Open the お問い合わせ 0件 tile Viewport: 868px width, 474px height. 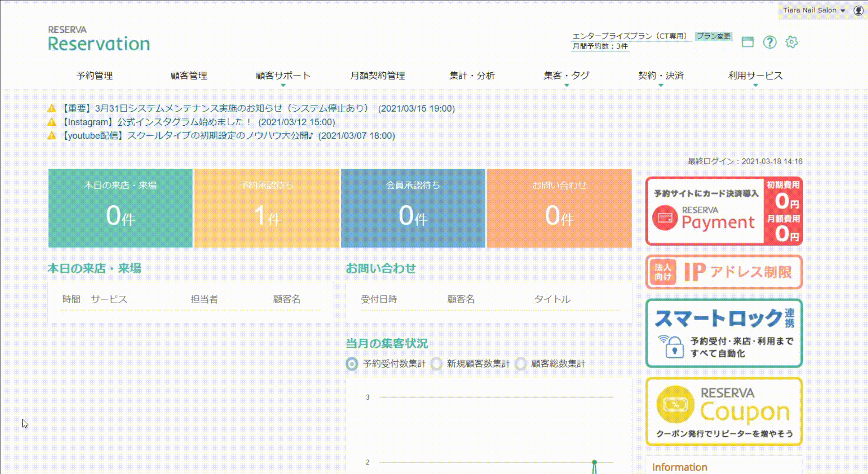(559, 208)
